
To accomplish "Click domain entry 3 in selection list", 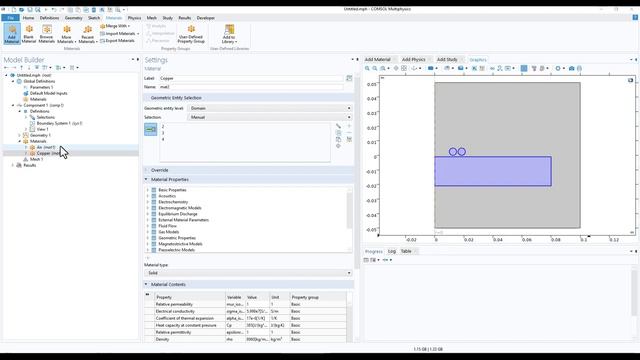I will coord(163,133).
